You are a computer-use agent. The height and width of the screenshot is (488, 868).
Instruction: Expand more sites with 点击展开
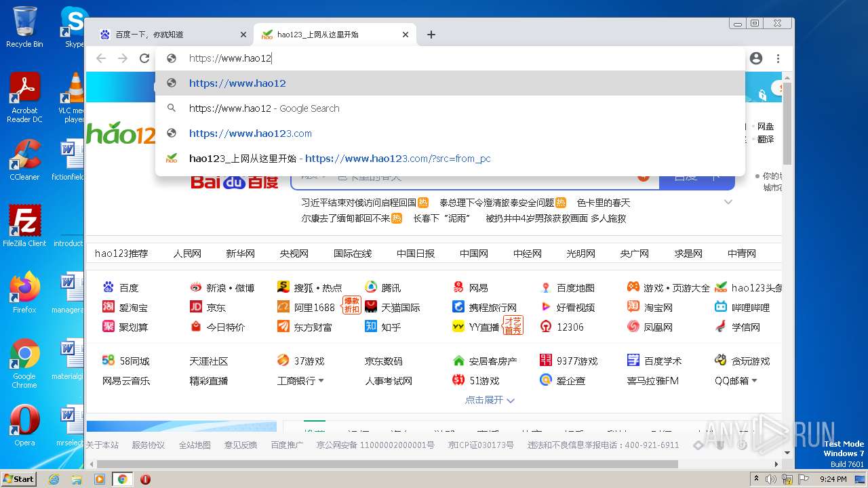pyautogui.click(x=490, y=401)
